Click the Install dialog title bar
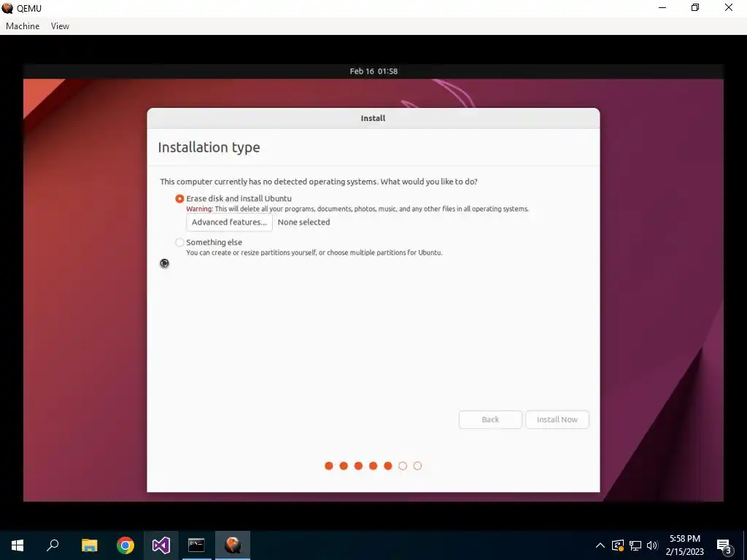Screen dimensions: 747x560 tap(373, 118)
